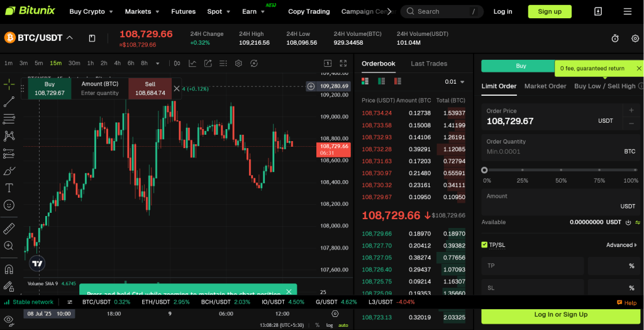Toggle the magnet mode icon
The width and height of the screenshot is (644, 330).
click(9, 269)
